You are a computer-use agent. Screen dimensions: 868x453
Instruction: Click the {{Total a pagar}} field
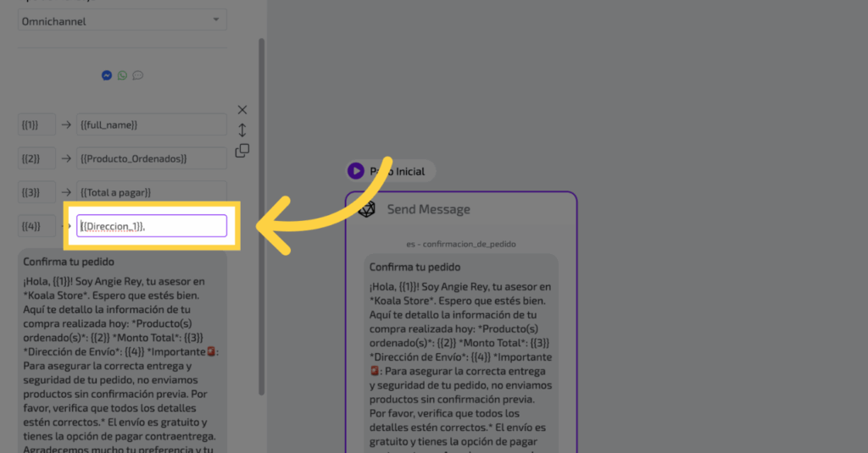coord(151,192)
